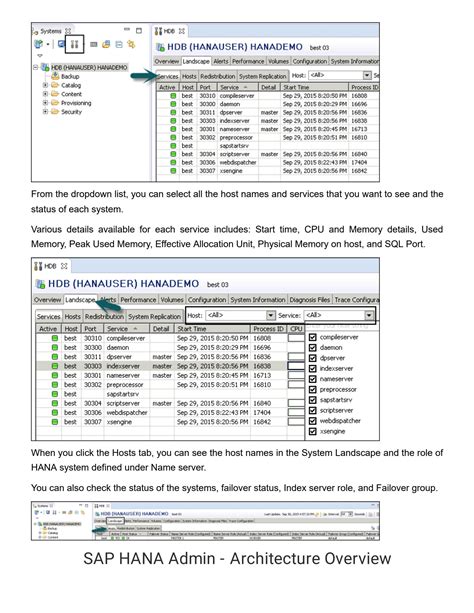Click green active icon of xsengine, first screenshot

[173, 171]
